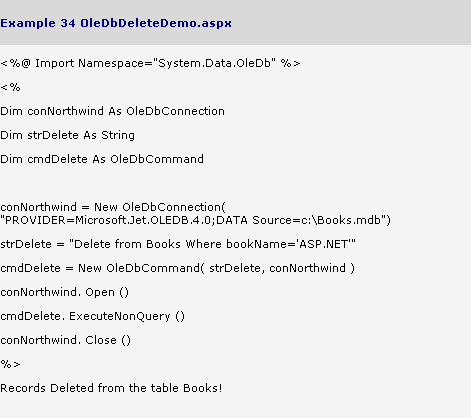Click the Example 34 OleDbDeleteDemo.aspx heading
Screen dimensions: 471x418
116,23
